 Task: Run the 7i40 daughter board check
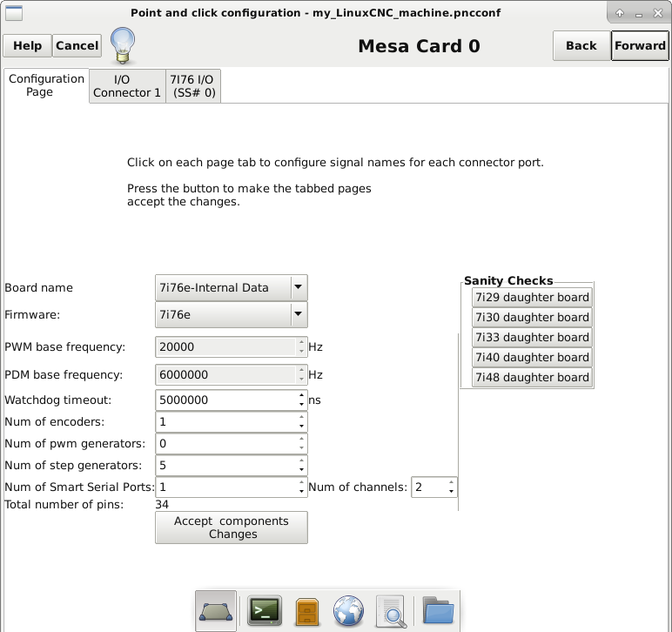point(532,357)
